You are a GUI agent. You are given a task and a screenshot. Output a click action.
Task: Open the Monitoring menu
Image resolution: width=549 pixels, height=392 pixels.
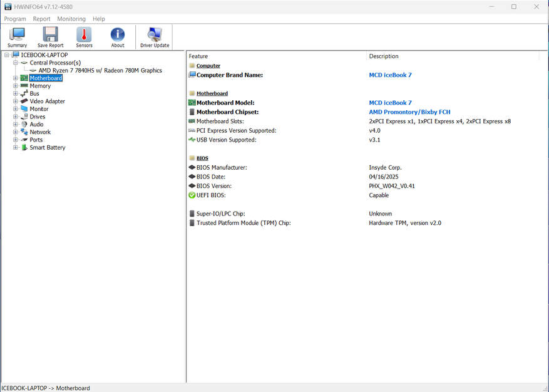coord(71,19)
